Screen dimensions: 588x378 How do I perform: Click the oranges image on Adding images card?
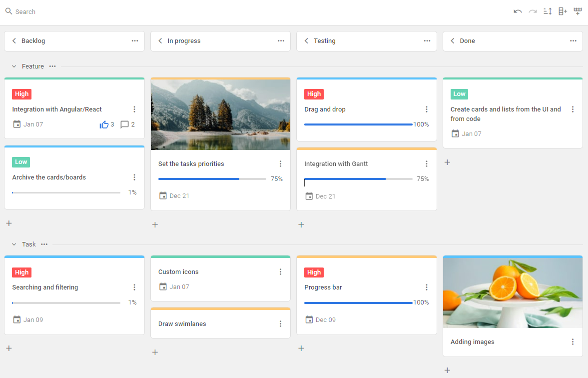[513, 292]
